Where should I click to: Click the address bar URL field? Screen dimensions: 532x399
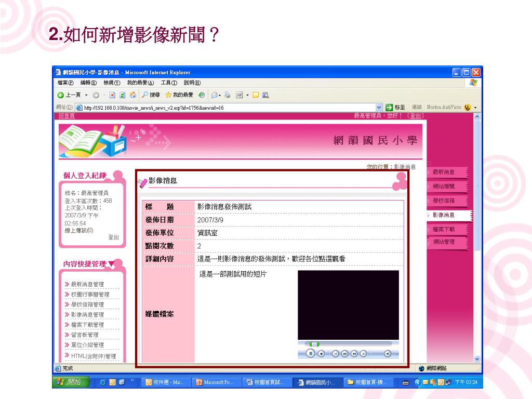225,108
